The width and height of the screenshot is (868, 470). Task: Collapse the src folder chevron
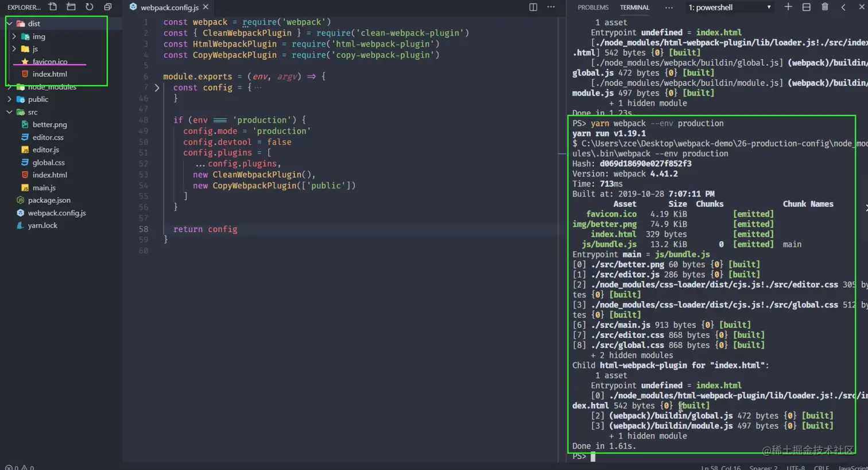pos(9,112)
